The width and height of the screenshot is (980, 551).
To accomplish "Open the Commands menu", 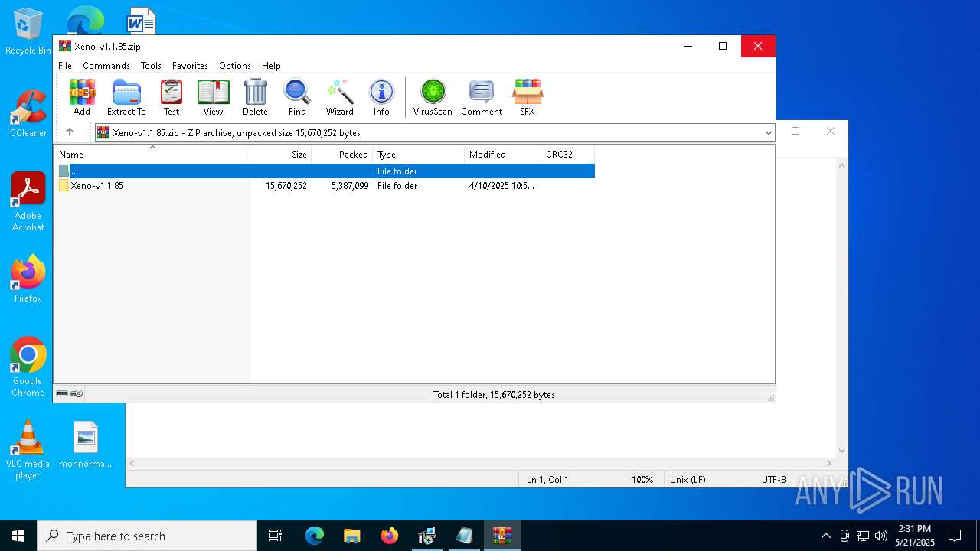I will pyautogui.click(x=106, y=66).
